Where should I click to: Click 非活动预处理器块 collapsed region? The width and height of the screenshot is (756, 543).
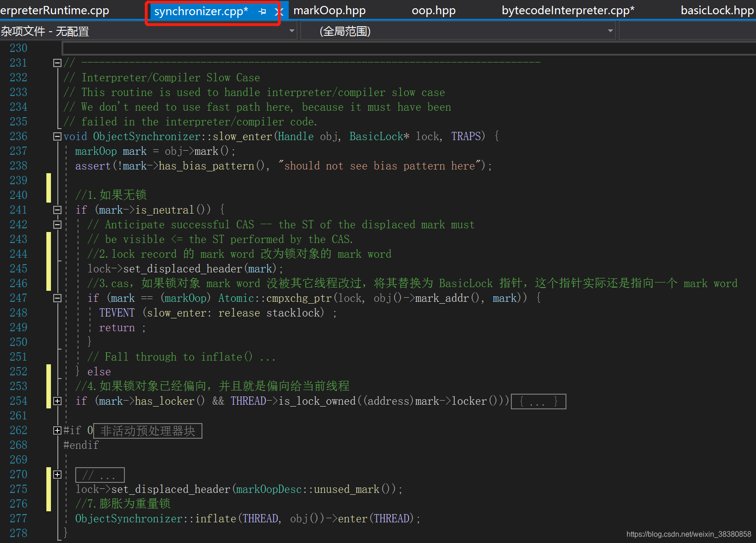148,431
